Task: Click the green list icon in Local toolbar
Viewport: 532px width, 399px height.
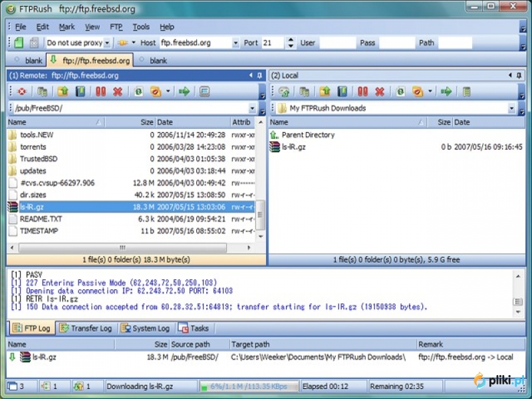Action: point(467,92)
